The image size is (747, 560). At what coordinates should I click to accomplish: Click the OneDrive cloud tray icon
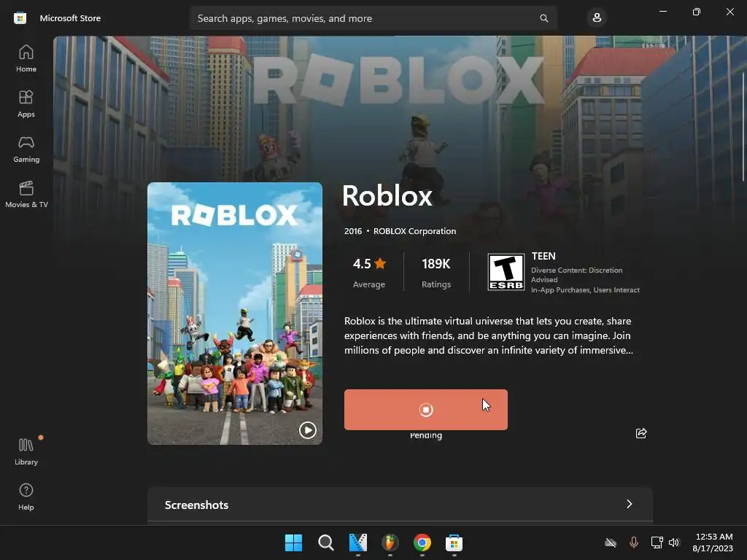611,542
